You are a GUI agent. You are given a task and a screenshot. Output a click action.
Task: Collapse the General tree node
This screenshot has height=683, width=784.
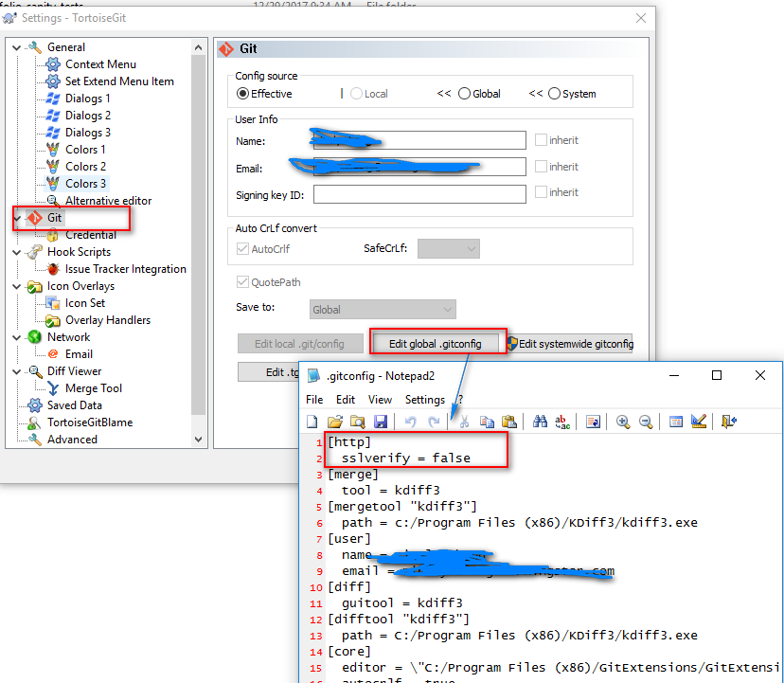(x=16, y=47)
